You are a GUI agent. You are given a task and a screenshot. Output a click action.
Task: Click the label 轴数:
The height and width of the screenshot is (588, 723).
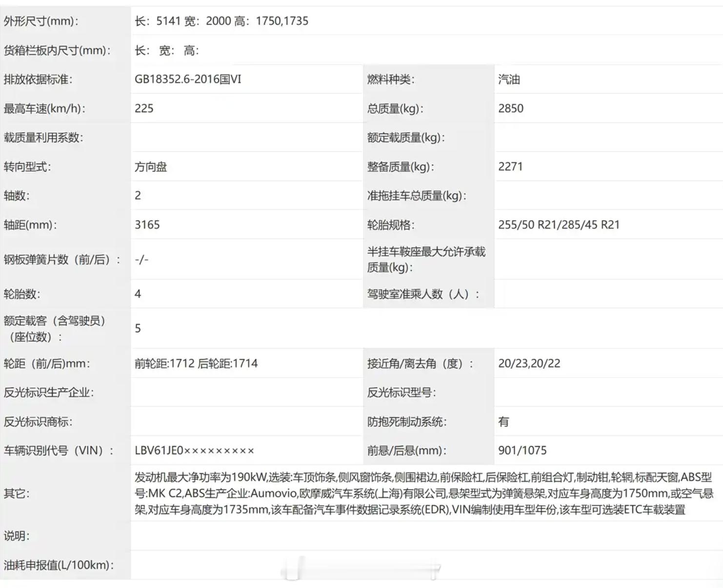(17, 196)
